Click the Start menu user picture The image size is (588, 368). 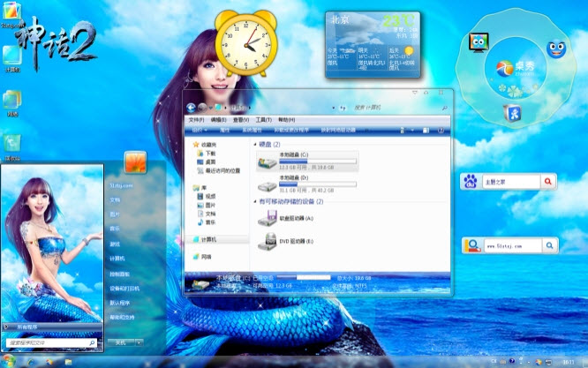135,162
